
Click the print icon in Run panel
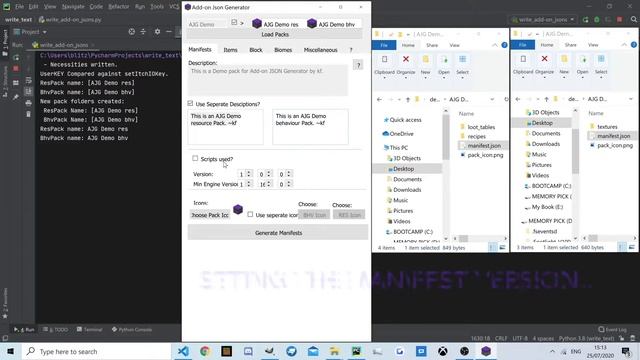[28, 103]
